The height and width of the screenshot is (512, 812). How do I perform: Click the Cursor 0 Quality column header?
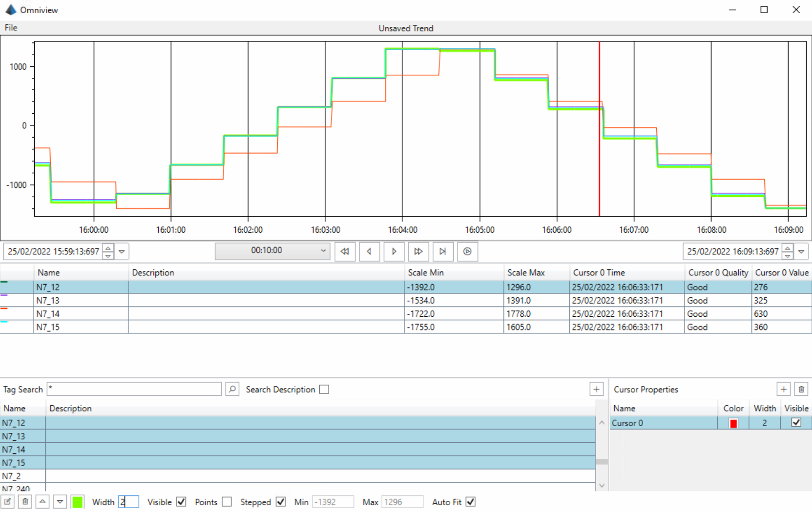point(718,272)
